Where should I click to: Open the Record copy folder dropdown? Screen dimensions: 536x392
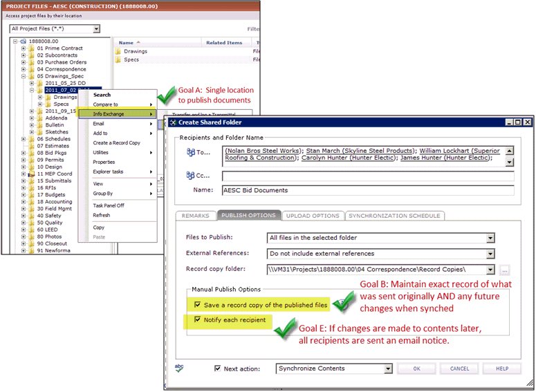point(490,270)
